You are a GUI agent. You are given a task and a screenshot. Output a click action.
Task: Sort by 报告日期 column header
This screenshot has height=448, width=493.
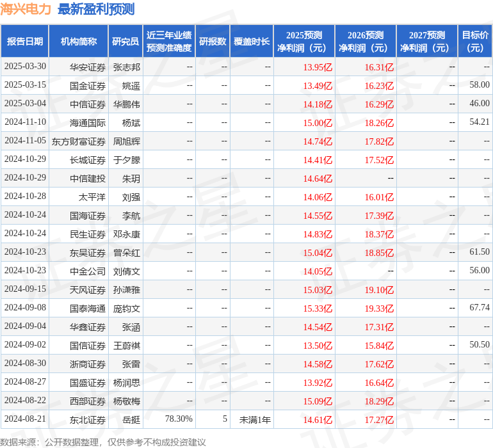[x=25, y=42]
